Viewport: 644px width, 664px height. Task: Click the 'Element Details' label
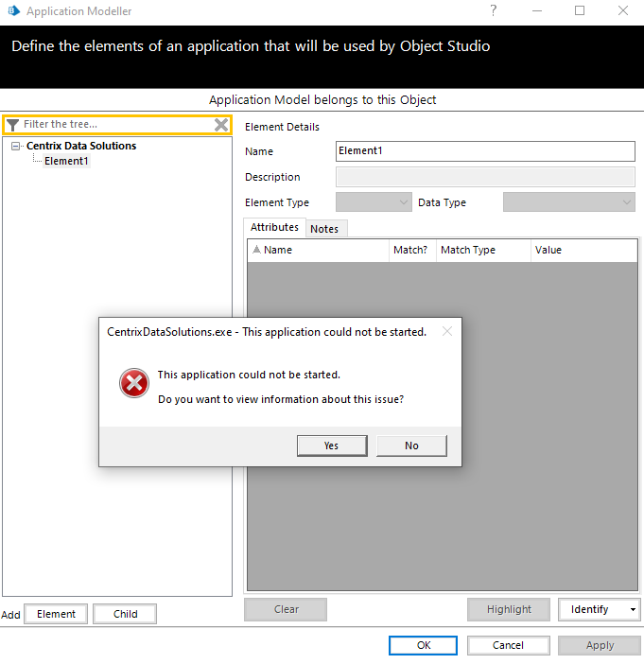click(x=282, y=127)
